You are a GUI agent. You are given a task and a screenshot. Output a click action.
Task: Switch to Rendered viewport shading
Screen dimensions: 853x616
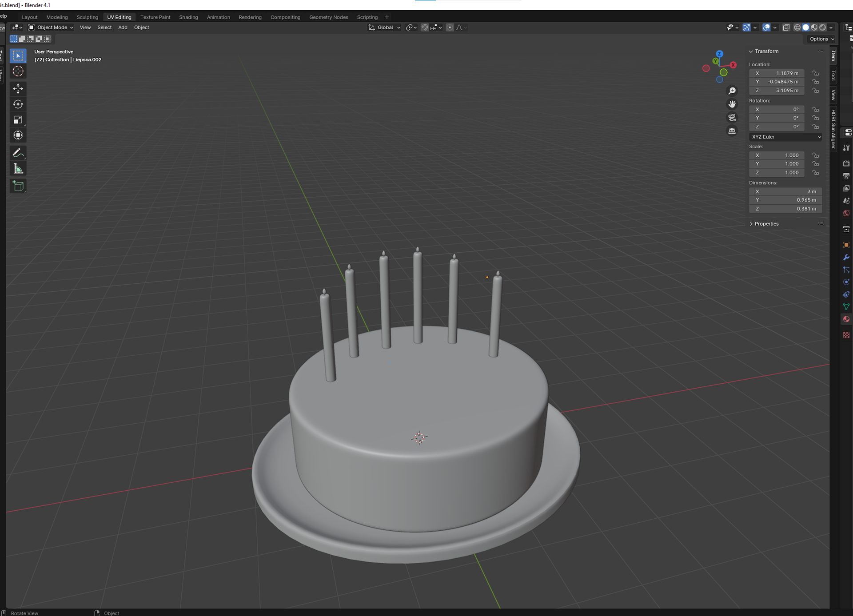(822, 28)
